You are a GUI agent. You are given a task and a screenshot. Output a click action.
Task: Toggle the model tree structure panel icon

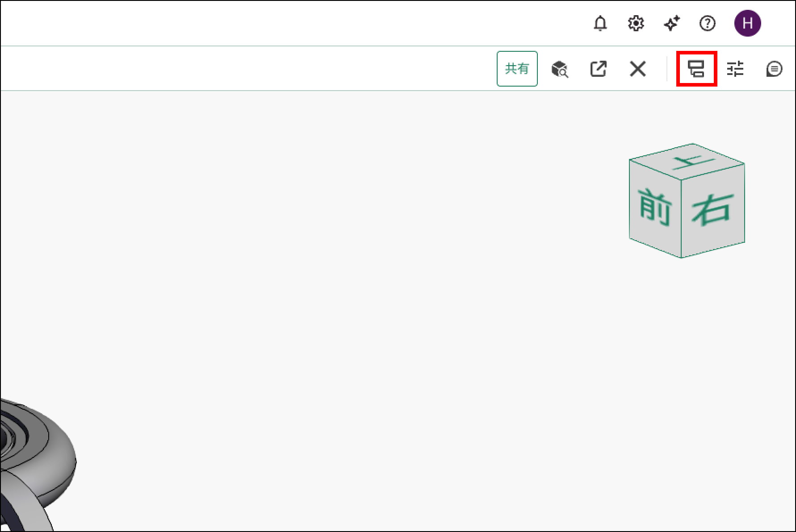click(x=696, y=69)
